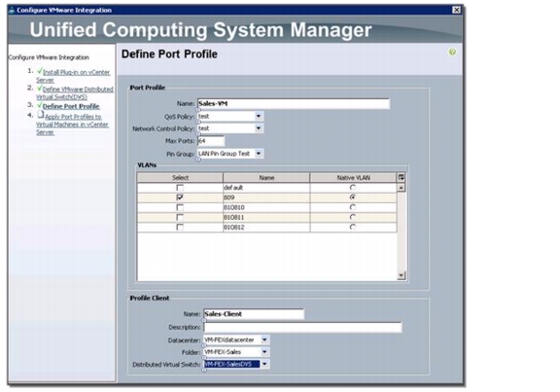560x392 pixels.
Task: Select the default VLAN name cell
Action: point(266,188)
